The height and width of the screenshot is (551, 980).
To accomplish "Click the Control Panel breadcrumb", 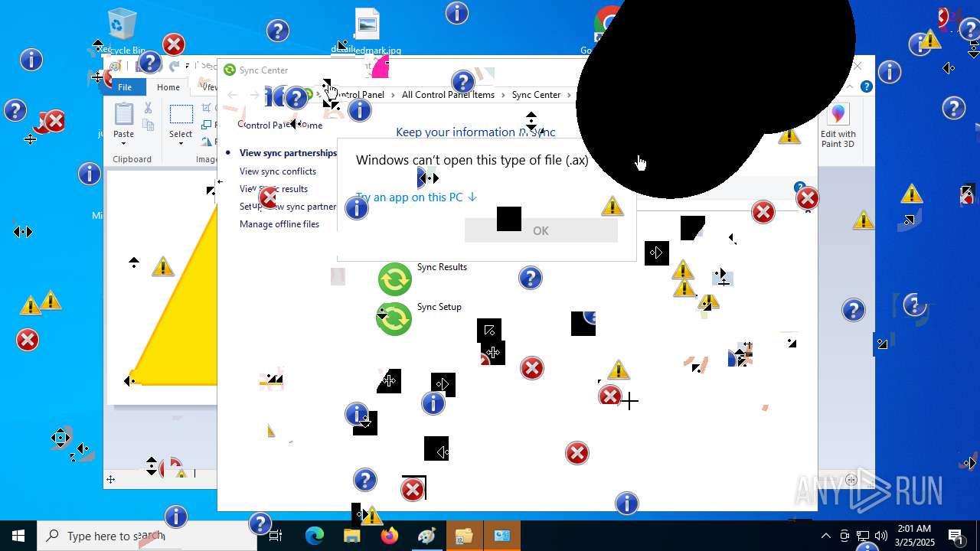I will 356,95.
